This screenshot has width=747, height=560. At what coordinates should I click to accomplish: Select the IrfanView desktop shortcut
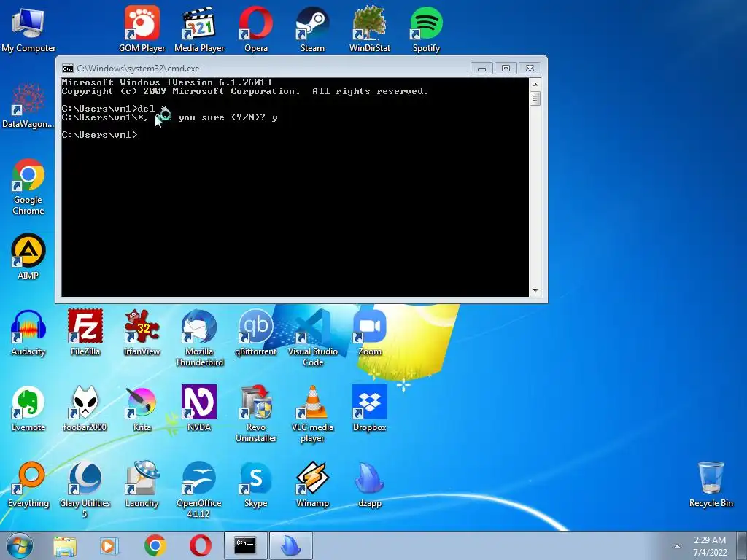[x=142, y=333]
